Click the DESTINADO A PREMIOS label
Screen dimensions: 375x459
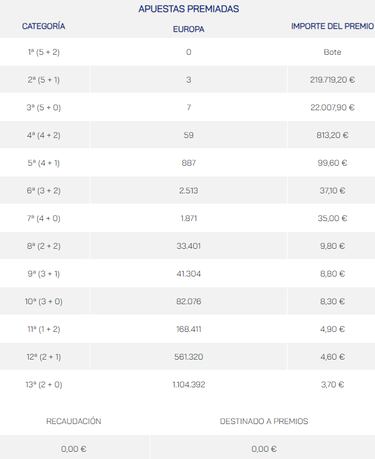point(264,421)
